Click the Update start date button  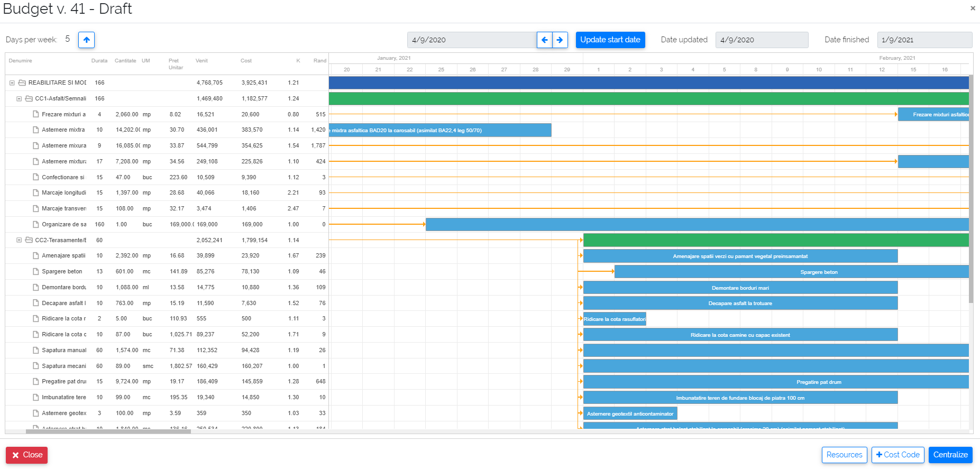tap(610, 40)
